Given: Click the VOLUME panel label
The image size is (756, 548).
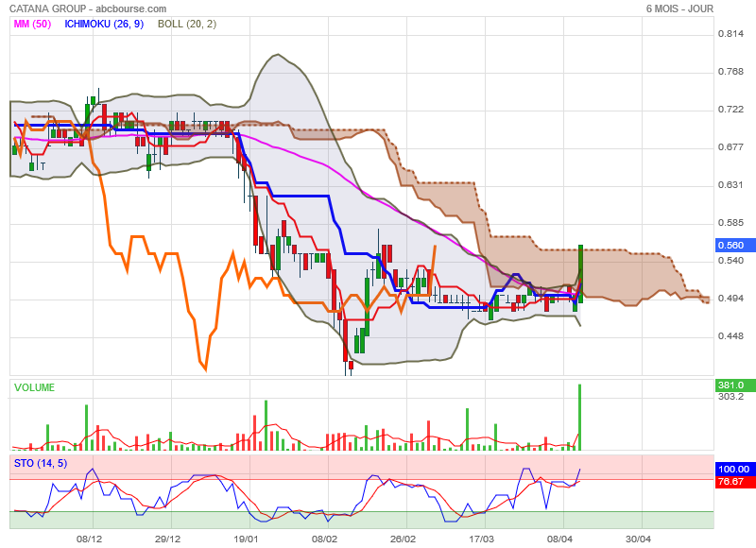Looking at the screenshot, I should point(34,387).
